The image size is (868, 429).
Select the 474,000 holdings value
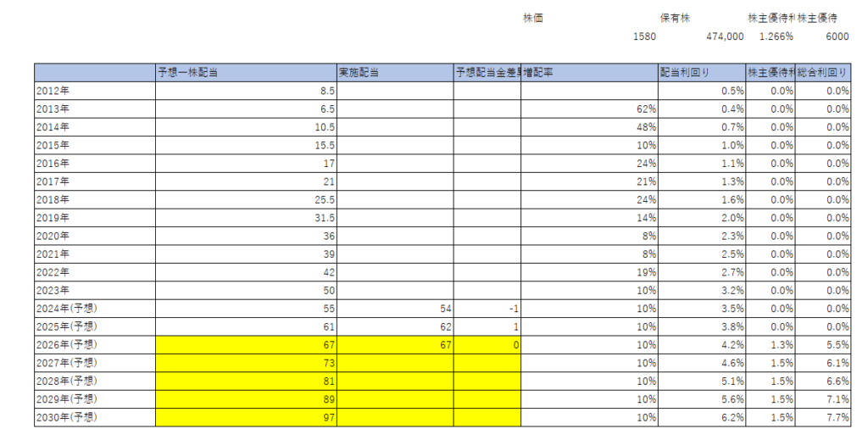coord(725,36)
